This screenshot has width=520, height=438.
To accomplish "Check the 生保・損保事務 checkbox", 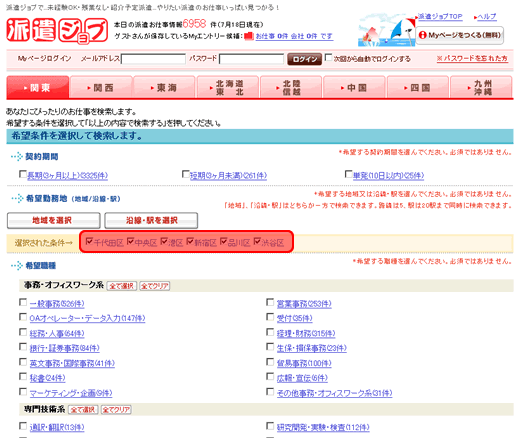I will [270, 347].
